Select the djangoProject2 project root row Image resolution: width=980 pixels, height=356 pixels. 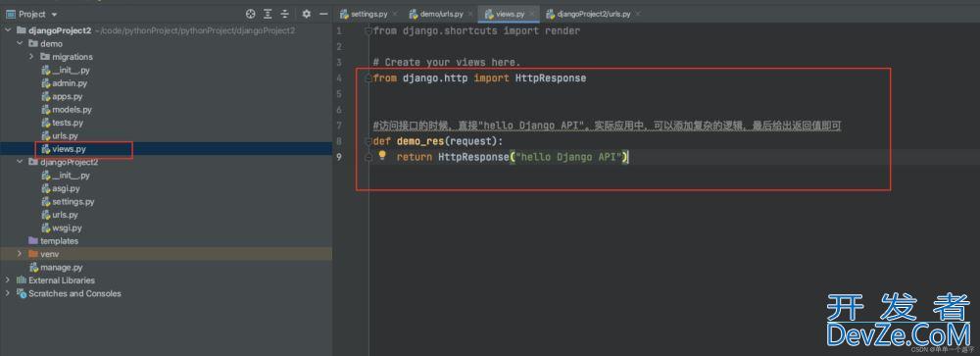point(166,30)
